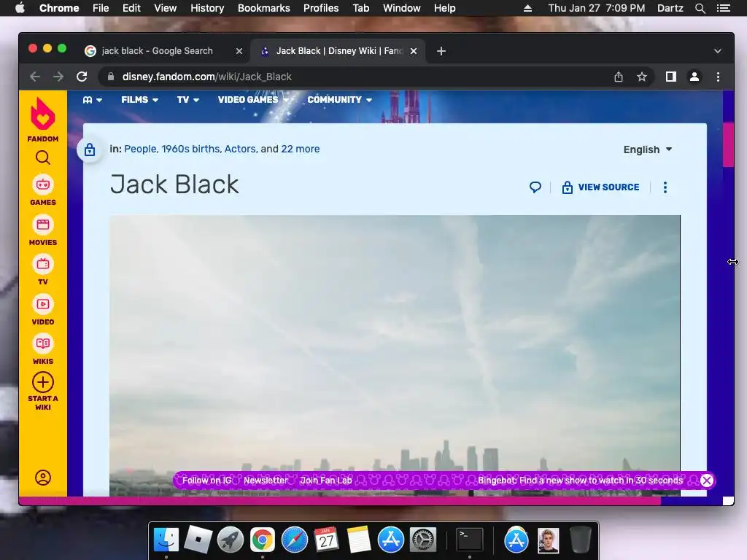Open the Fandom sidebar search icon

(43, 157)
